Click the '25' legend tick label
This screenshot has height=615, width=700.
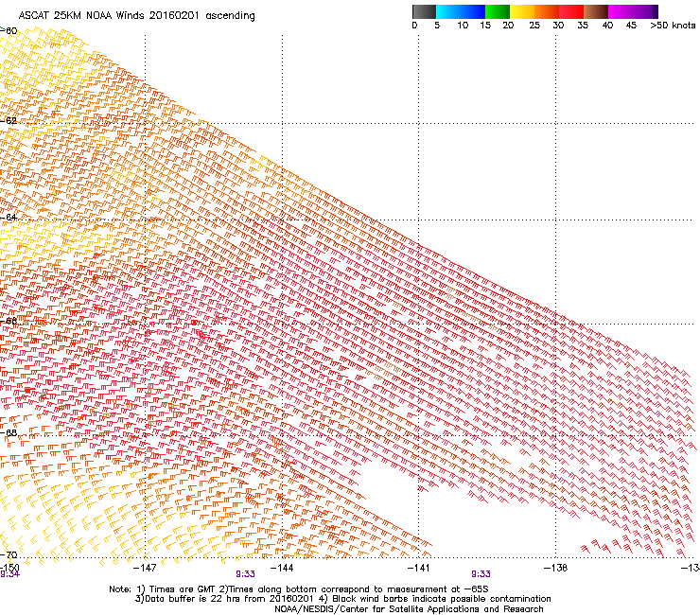coord(534,26)
